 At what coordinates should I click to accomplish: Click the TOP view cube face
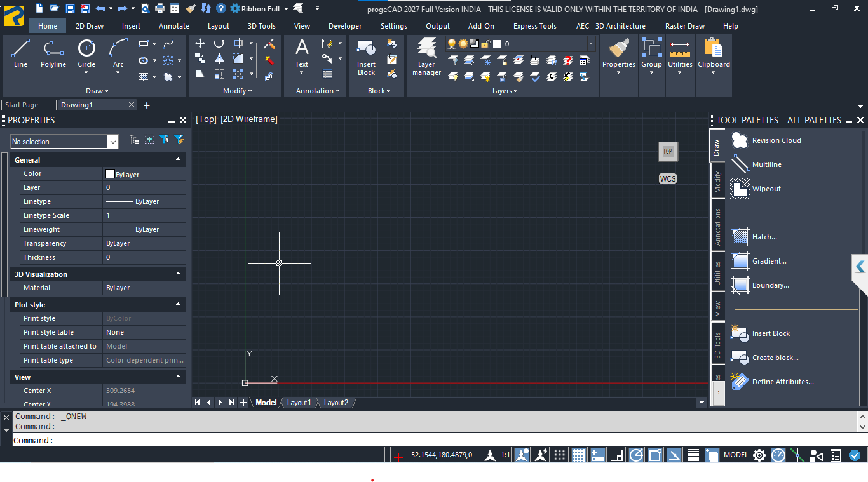click(667, 151)
